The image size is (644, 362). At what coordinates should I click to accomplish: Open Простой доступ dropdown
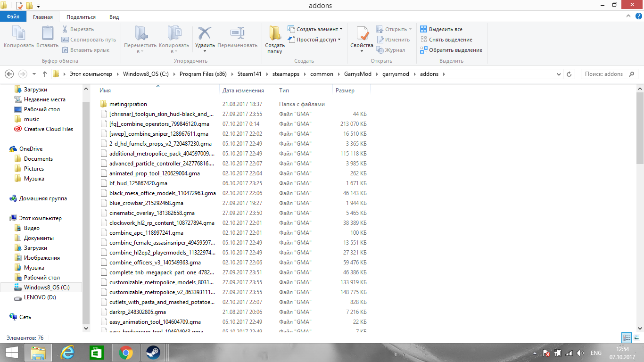pos(314,40)
